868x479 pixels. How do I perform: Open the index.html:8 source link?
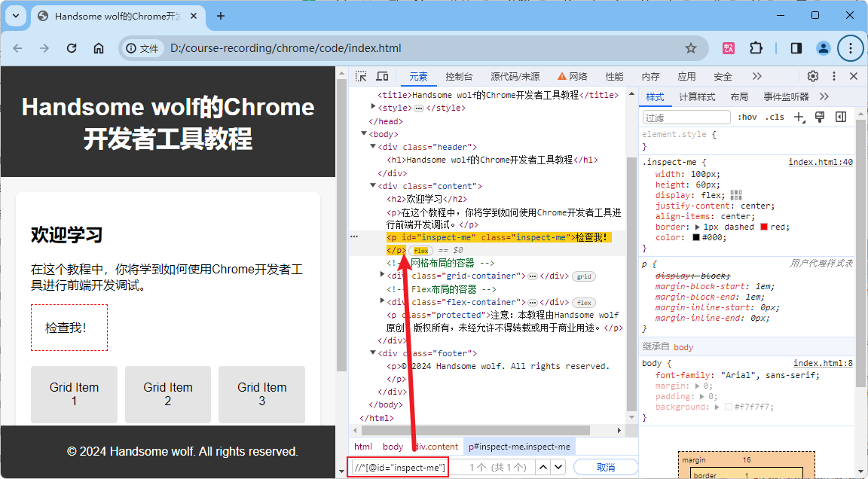tap(823, 363)
